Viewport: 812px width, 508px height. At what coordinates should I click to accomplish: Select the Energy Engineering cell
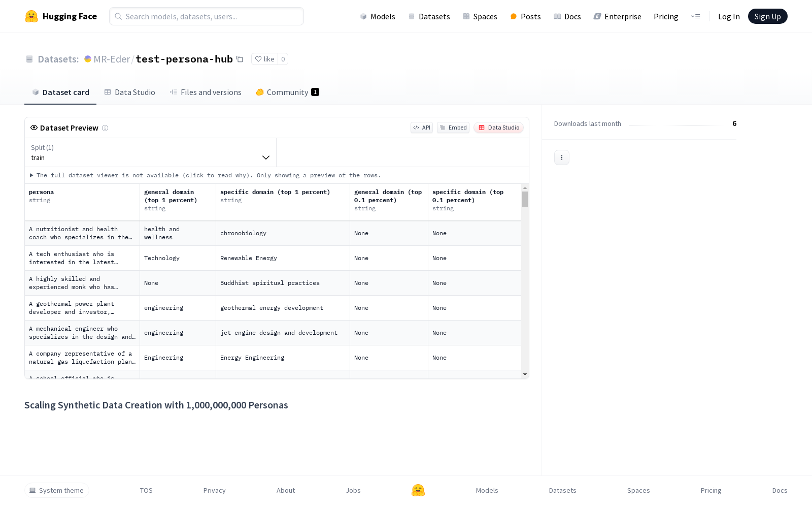pos(283,358)
